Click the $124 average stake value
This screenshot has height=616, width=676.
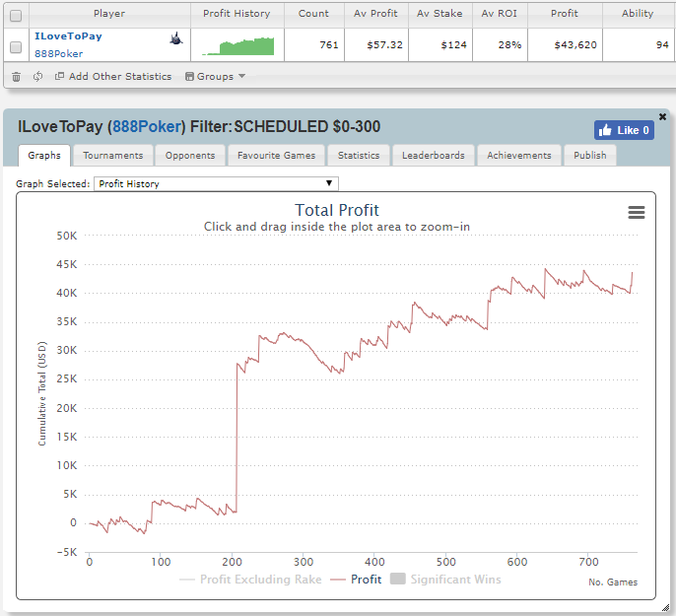[x=454, y=44]
